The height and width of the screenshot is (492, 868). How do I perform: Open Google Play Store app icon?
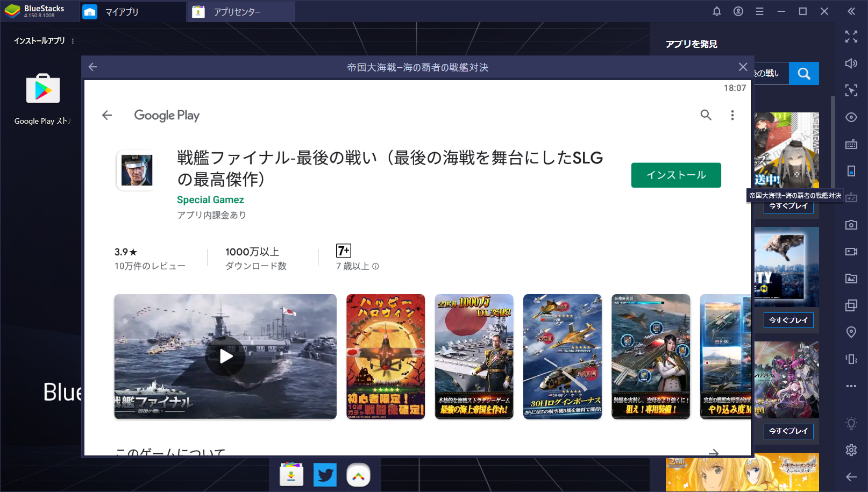point(43,89)
